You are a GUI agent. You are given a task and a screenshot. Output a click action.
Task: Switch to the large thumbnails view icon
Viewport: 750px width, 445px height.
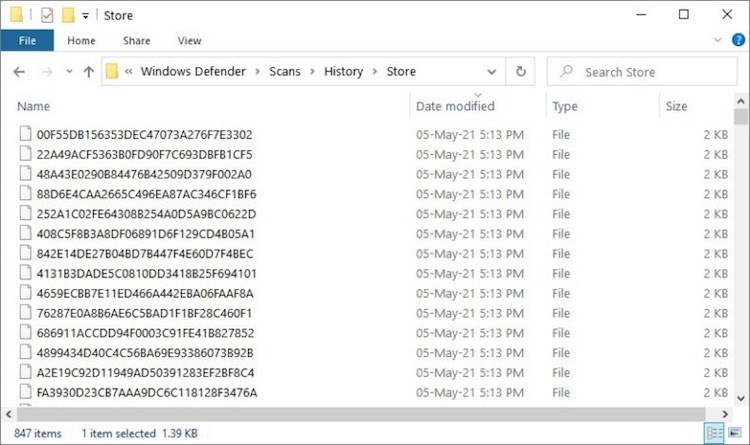coord(735,434)
